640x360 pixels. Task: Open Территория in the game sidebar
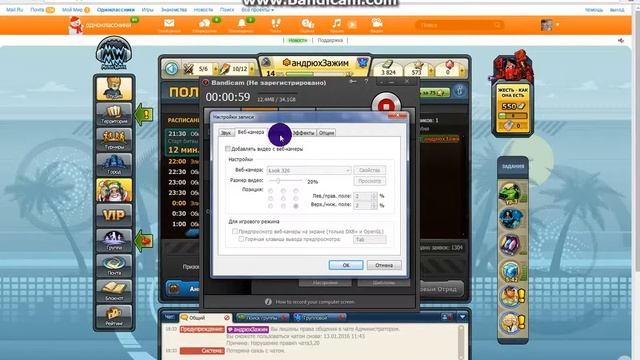(114, 114)
